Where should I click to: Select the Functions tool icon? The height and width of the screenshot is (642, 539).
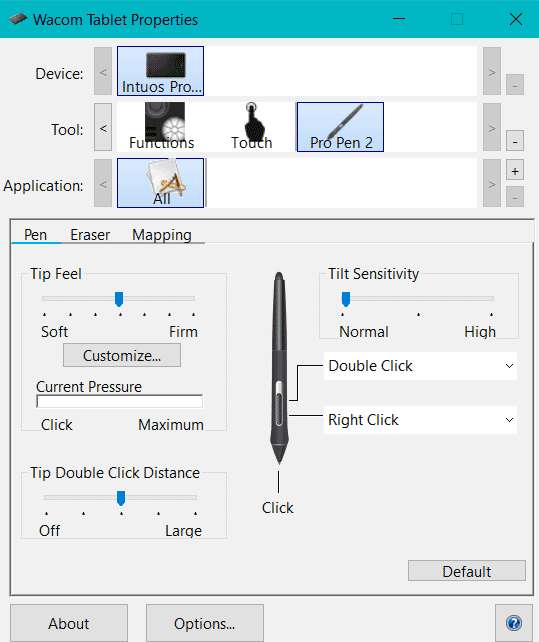[163, 127]
